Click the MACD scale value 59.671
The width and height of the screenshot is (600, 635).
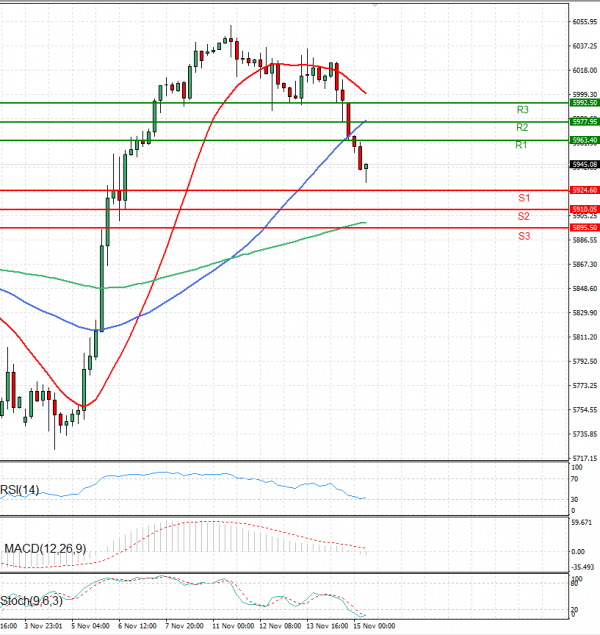[x=581, y=523]
